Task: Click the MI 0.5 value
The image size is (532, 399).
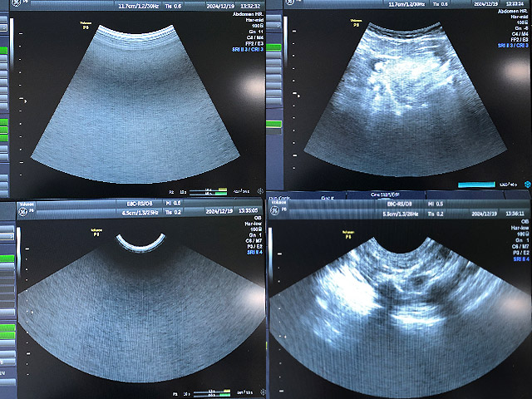Action: click(436, 204)
